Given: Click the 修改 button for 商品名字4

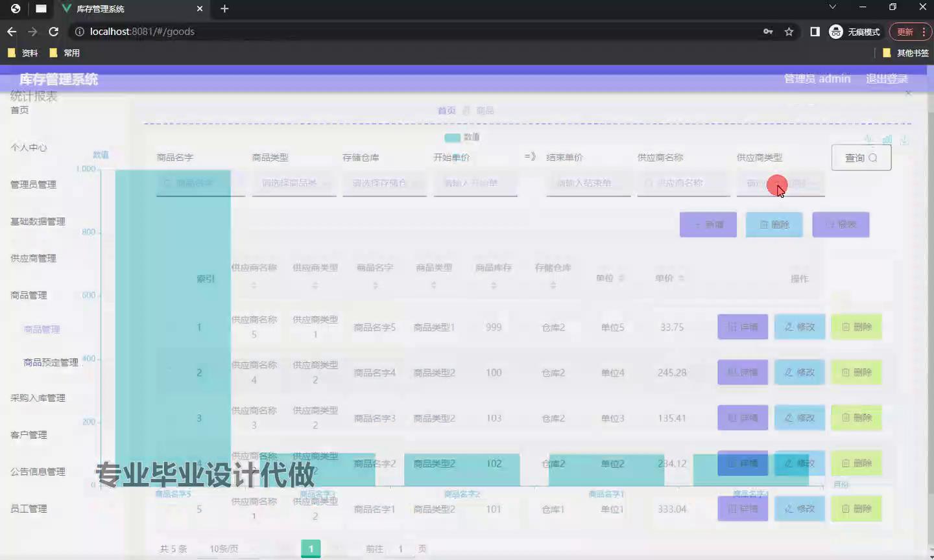Looking at the screenshot, I should 799,373.
